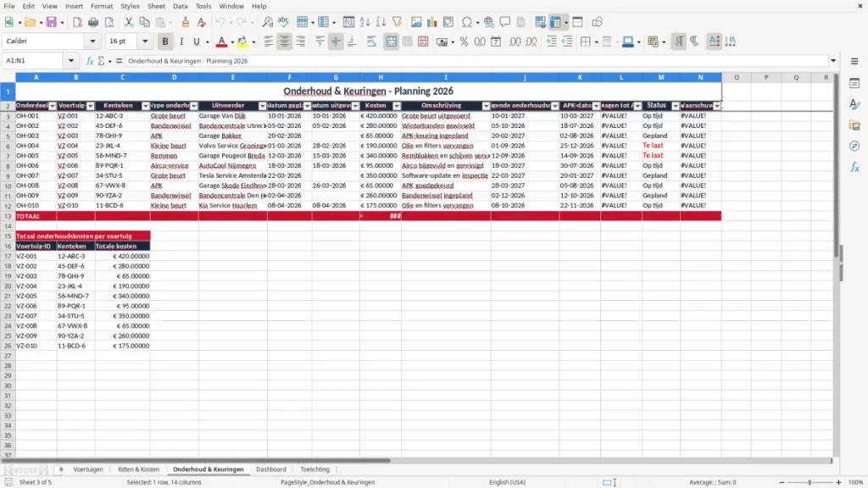Click English (USA) language in status bar

[x=507, y=482]
